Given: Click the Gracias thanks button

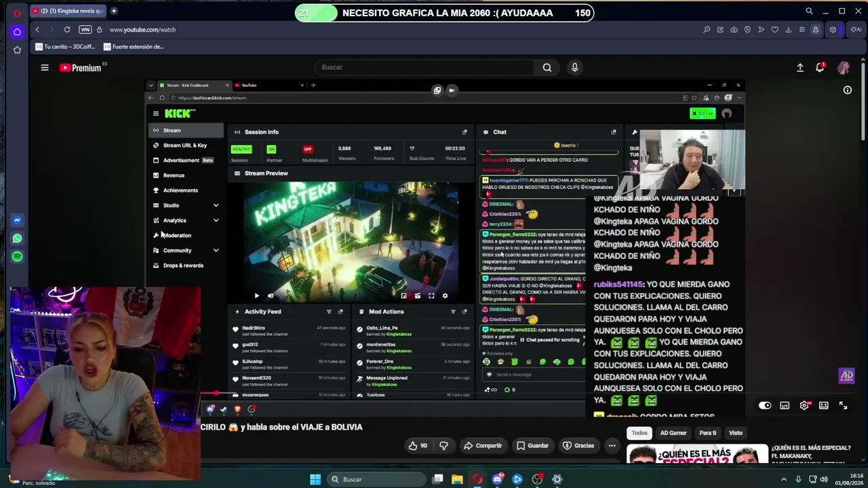Looking at the screenshot, I should [578, 445].
